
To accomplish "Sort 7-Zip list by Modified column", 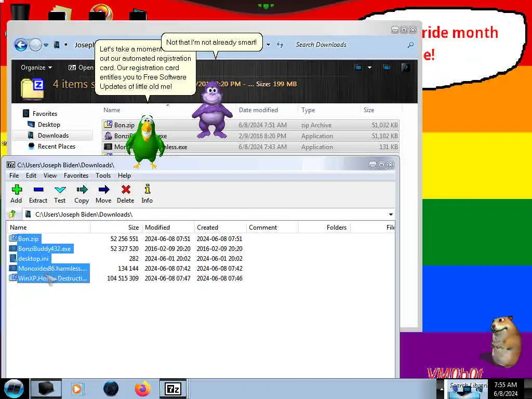I will [168, 228].
